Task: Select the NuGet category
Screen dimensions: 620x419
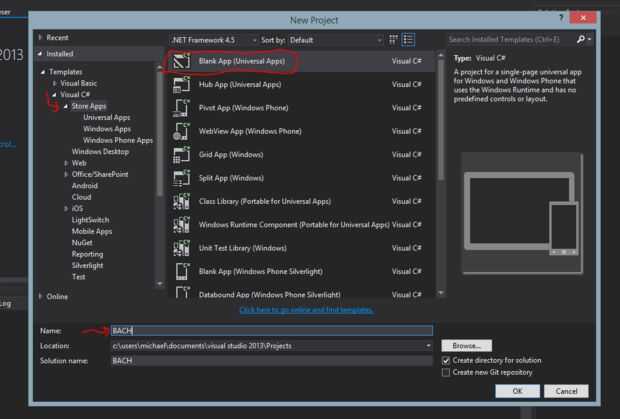Action: [x=82, y=243]
